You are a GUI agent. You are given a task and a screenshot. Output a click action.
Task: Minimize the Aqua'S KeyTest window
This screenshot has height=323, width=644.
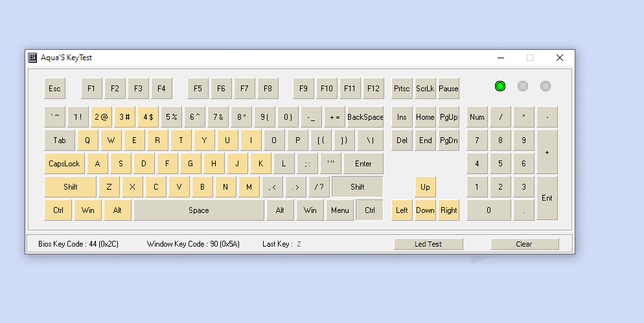coord(501,58)
